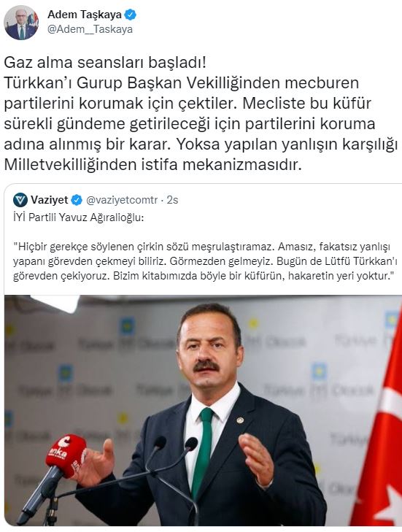Click the 'İYİ Partili Yavuz Ağıralioğlu:' heading

pos(78,217)
